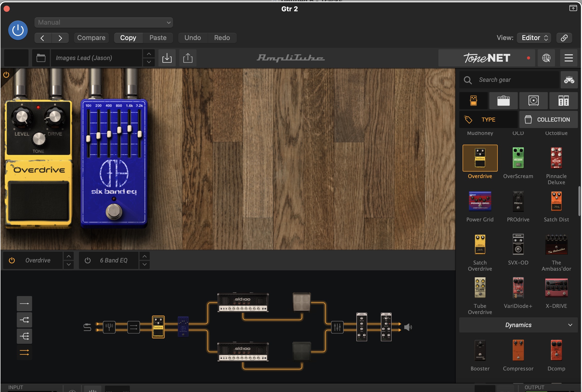
Task: Toggle the 6 Band EQ slot power button
Action: (88, 260)
